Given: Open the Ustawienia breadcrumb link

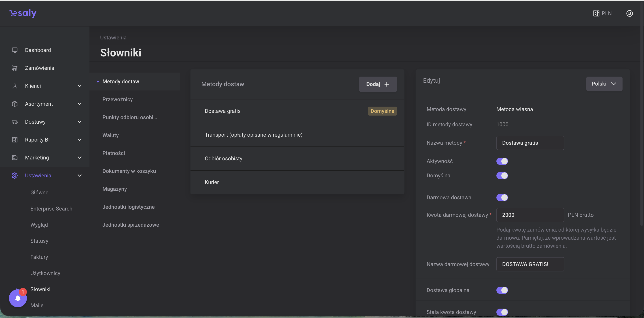Looking at the screenshot, I should pyautogui.click(x=113, y=38).
